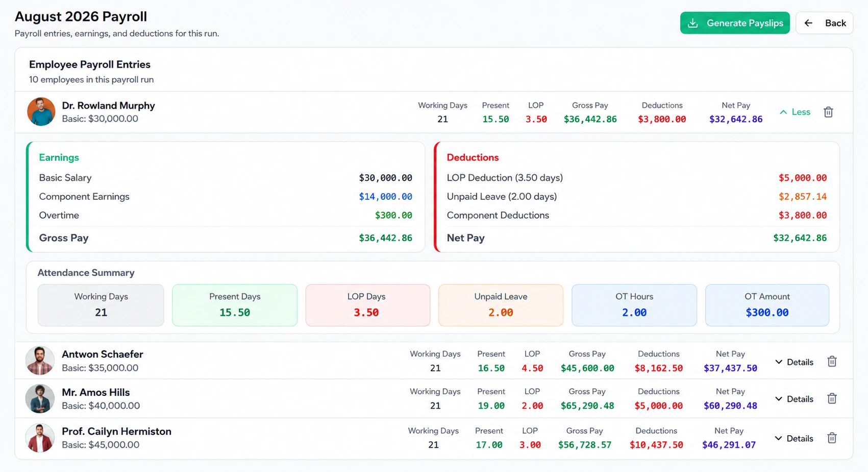Click the Unpaid Leave $2,857.14 amount
Screen dimensions: 868x472
tap(802, 197)
